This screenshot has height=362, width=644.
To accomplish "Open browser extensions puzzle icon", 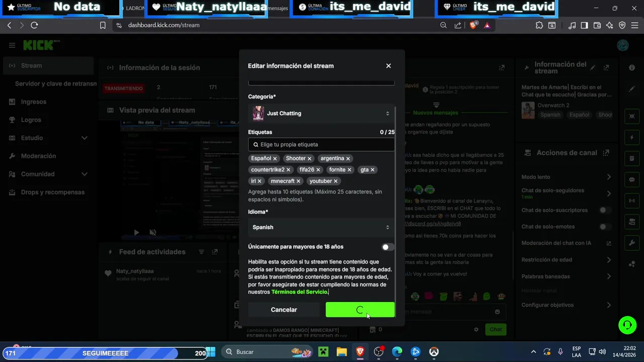I will tap(539, 25).
